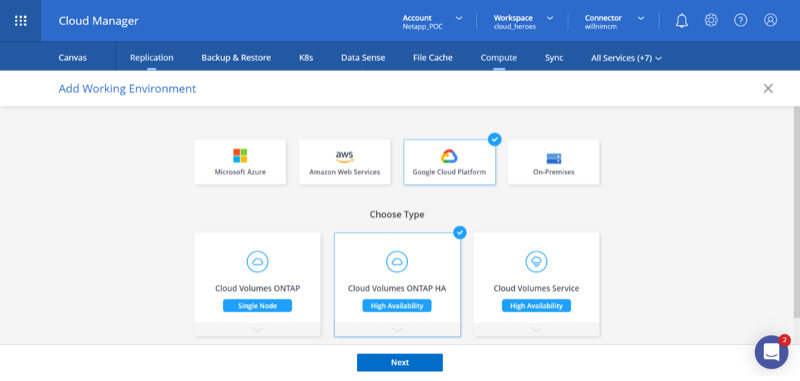Open settings gear icon
The width and height of the screenshot is (800, 381).
tap(711, 20)
